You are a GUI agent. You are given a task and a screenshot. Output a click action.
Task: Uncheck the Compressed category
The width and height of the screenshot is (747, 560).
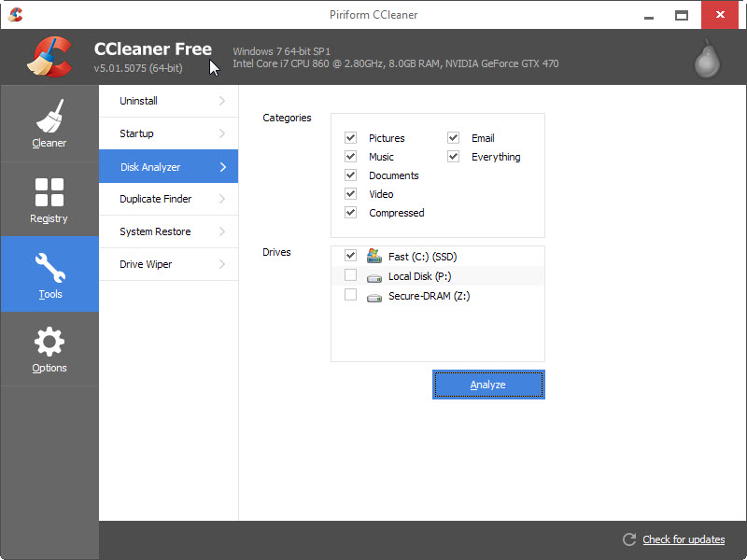351,212
